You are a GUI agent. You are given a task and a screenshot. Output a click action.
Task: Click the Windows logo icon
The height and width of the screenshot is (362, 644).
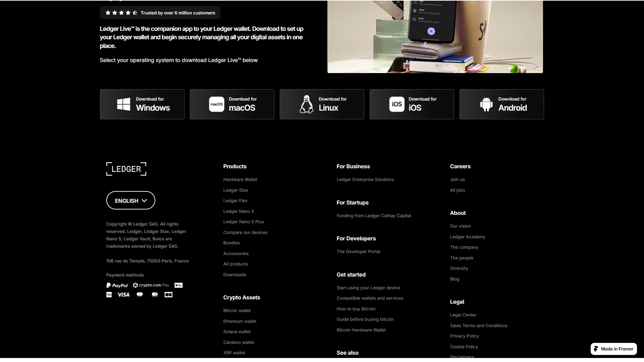tap(123, 104)
